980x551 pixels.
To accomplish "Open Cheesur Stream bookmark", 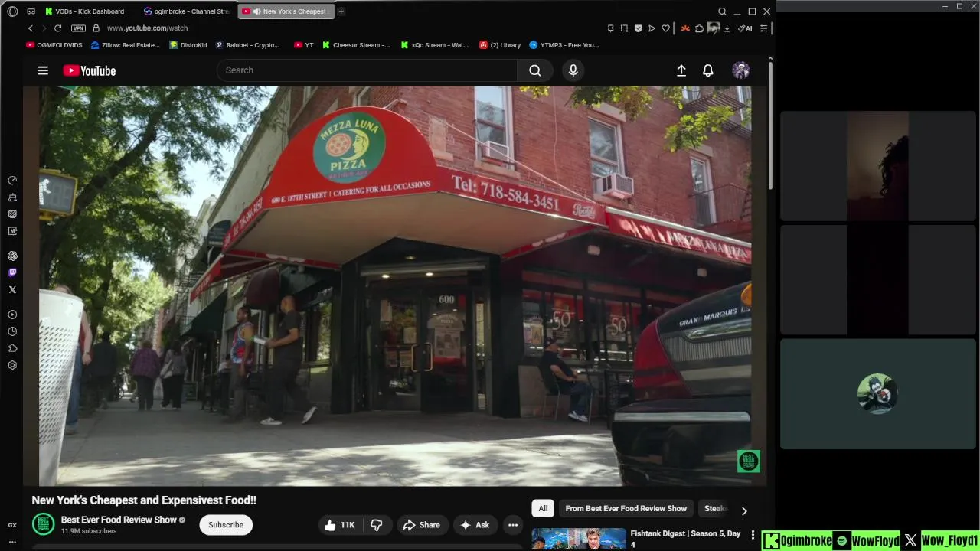I will (355, 45).
